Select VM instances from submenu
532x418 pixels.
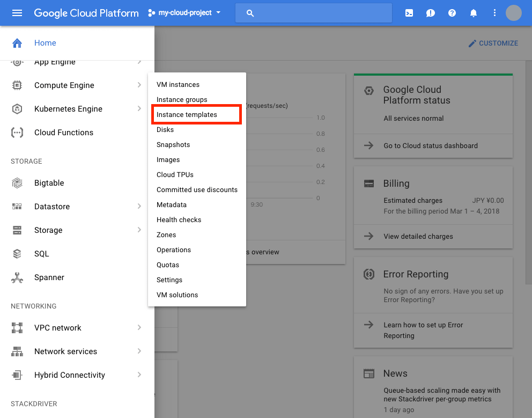(197, 85)
